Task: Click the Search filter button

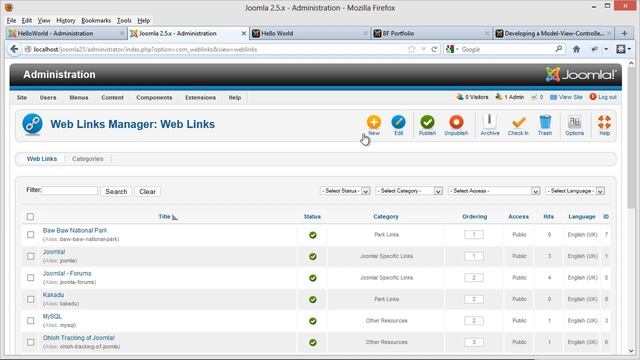Action: pyautogui.click(x=116, y=191)
